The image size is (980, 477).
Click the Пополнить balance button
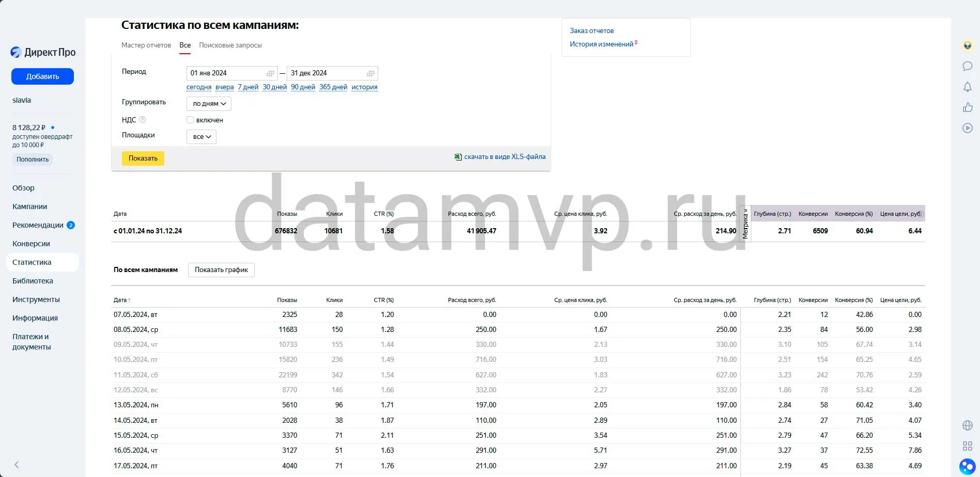click(33, 160)
